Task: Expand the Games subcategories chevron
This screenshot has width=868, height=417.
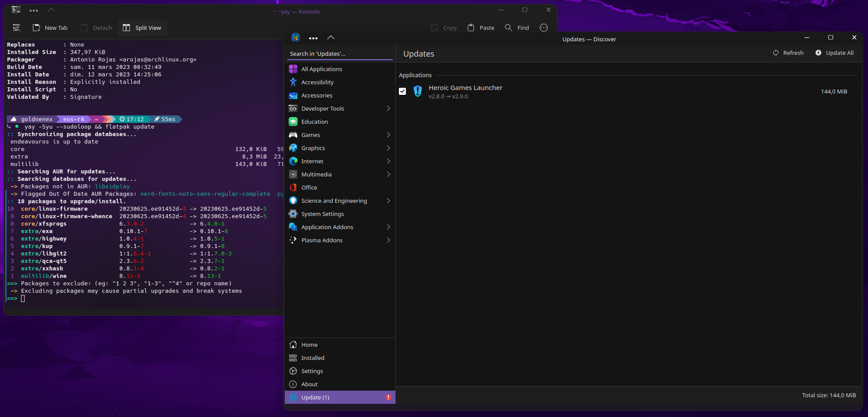Action: (388, 135)
